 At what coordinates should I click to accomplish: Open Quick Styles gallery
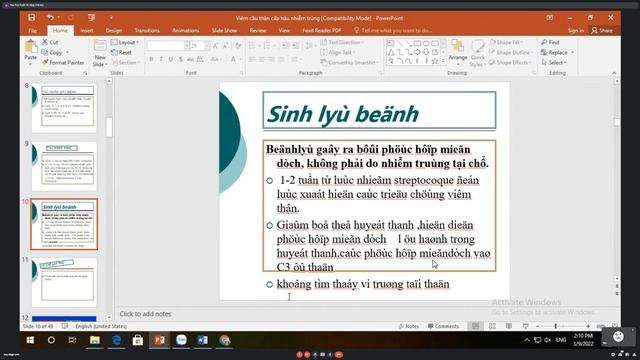(477, 53)
